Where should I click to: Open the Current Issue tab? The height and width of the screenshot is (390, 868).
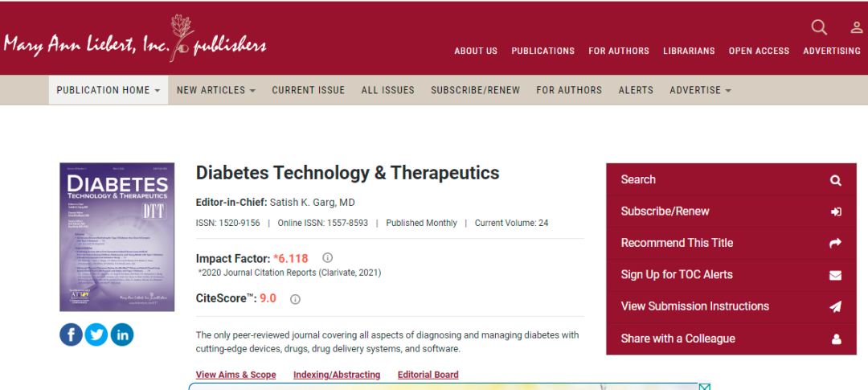309,90
